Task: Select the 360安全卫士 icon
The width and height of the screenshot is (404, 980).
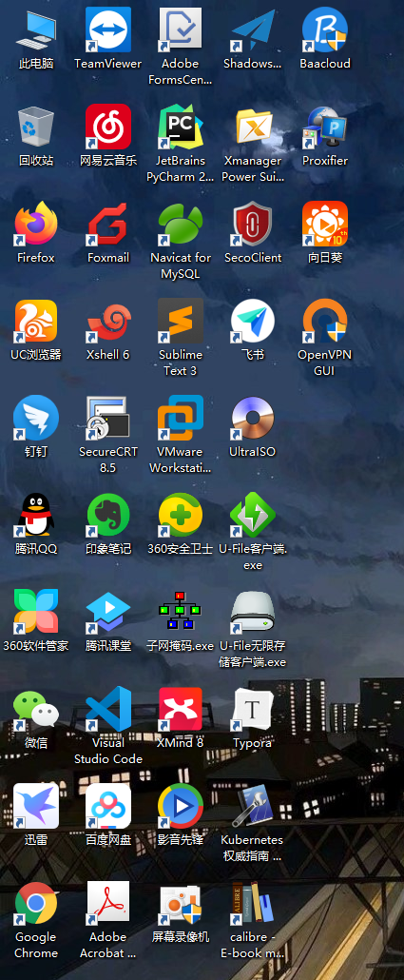Action: [181, 515]
